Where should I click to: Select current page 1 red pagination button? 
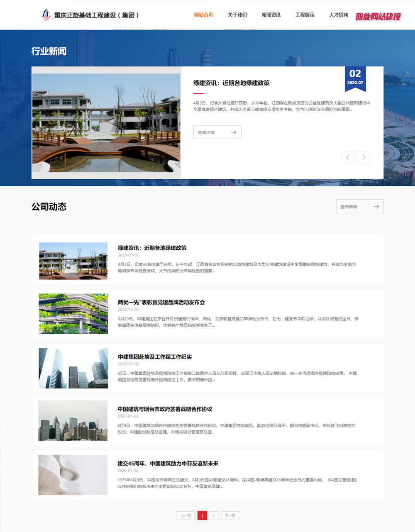click(202, 516)
